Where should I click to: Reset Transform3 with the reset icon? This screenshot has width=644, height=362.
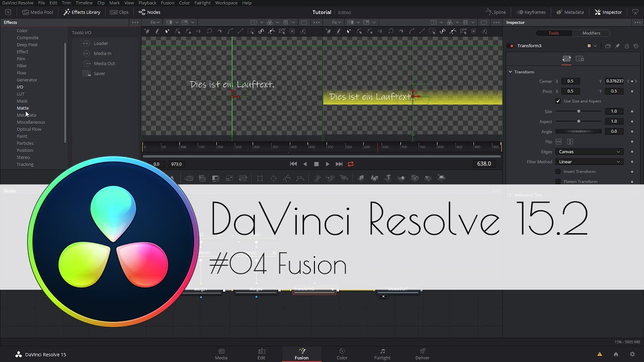(x=636, y=46)
